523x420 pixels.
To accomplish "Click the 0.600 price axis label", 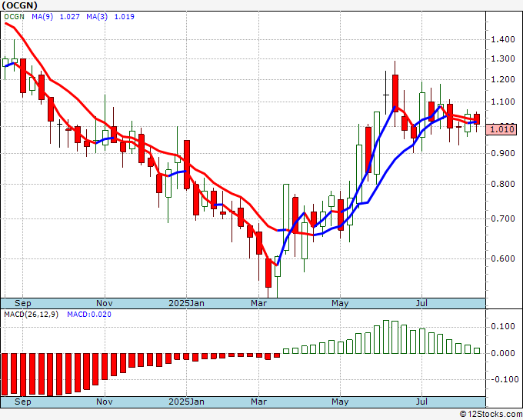I will pos(503,258).
